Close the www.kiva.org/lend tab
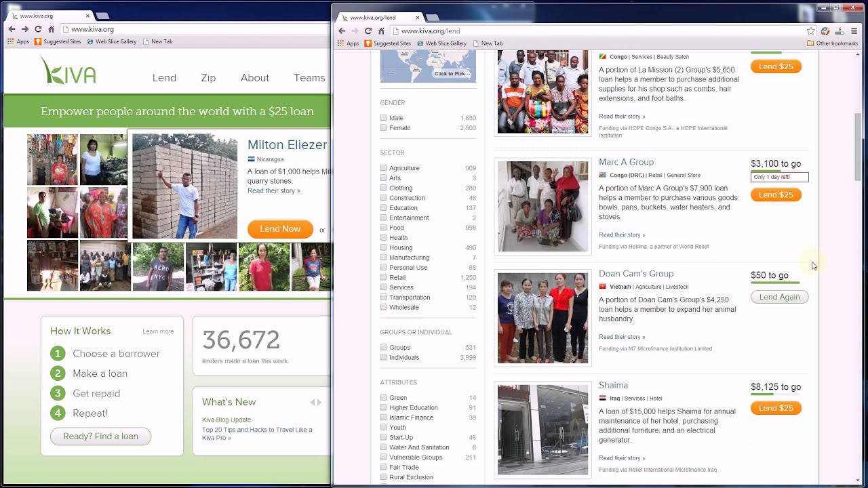 [x=418, y=17]
